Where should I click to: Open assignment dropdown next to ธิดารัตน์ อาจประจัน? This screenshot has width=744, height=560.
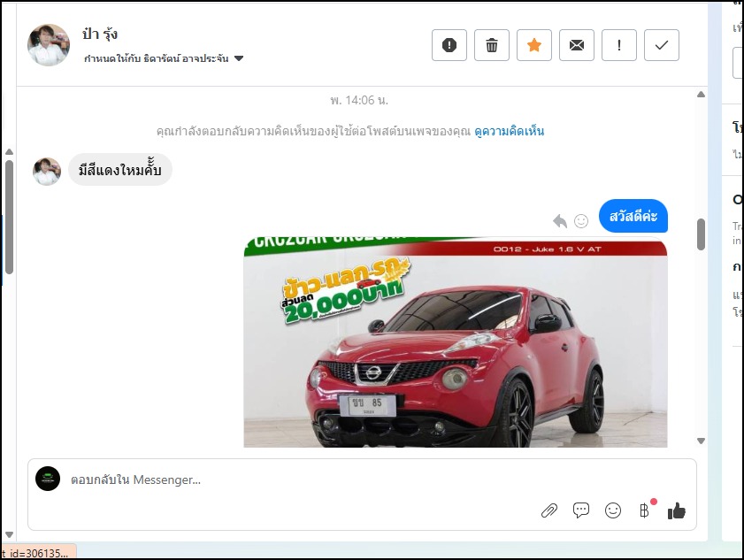click(239, 58)
